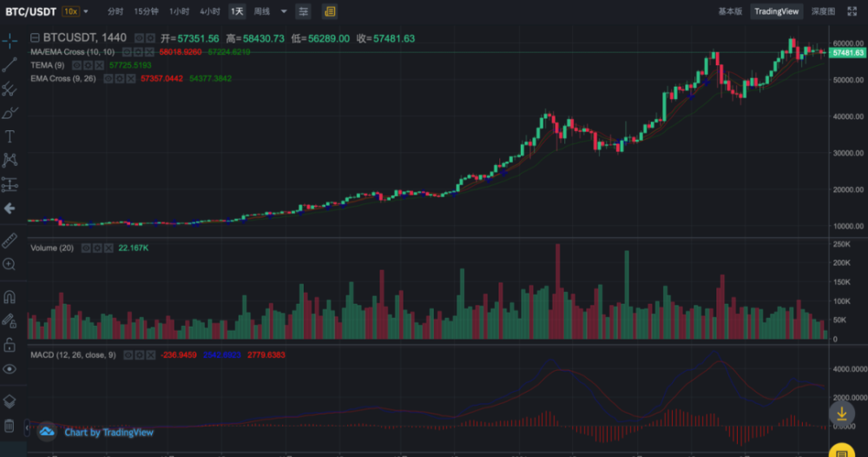Open MA/EMA Cross indicator settings
The image size is (868, 457).
[x=138, y=51]
